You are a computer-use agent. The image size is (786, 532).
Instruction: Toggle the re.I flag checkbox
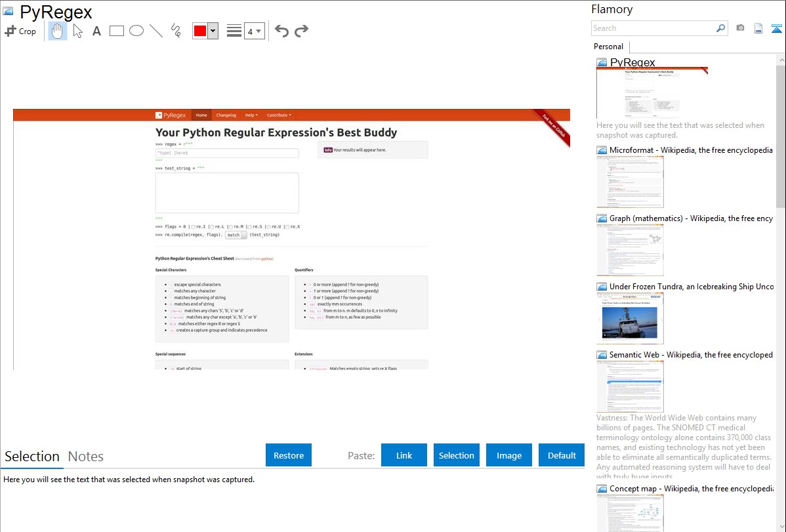click(193, 226)
